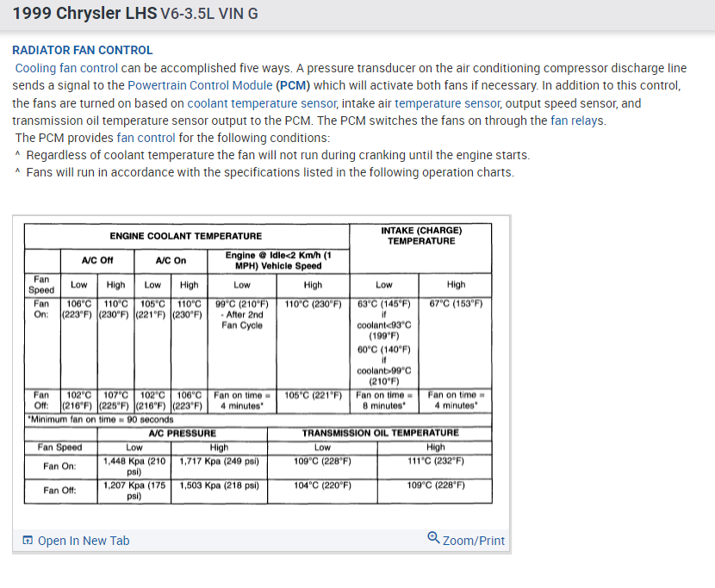The image size is (715, 588).
Task: Click the A/C On column header
Action: [x=171, y=261]
